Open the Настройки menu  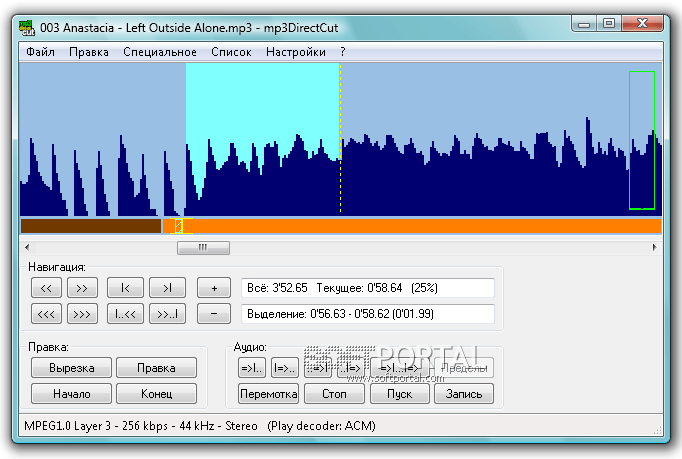[295, 52]
